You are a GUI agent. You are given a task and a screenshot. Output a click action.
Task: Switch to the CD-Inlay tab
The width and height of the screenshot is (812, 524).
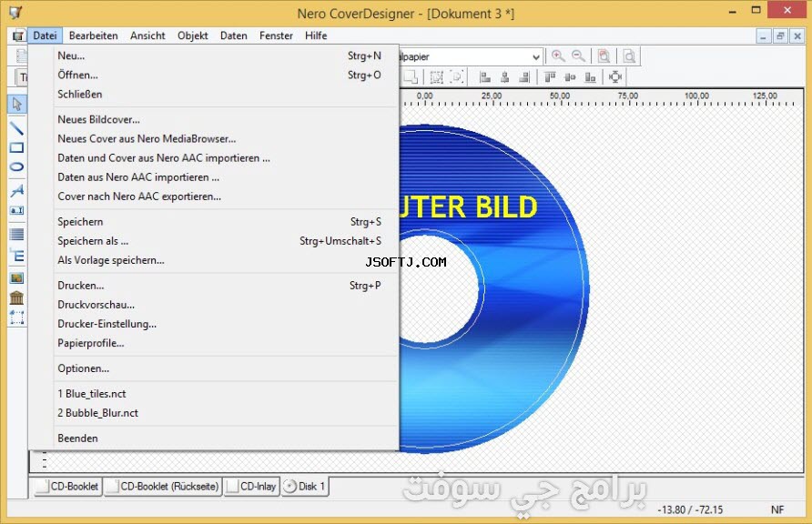[x=252, y=486]
